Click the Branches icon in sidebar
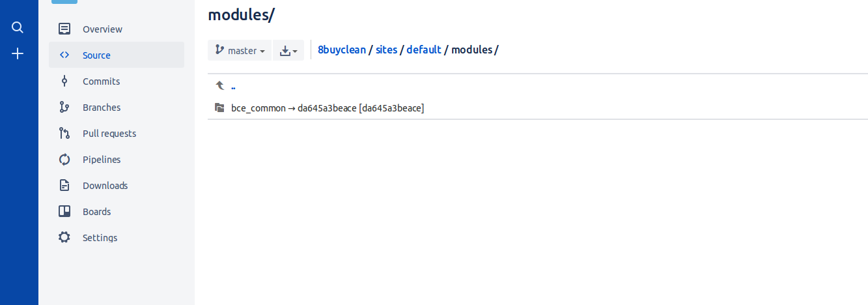Viewport: 868px width, 305px height. [x=64, y=107]
